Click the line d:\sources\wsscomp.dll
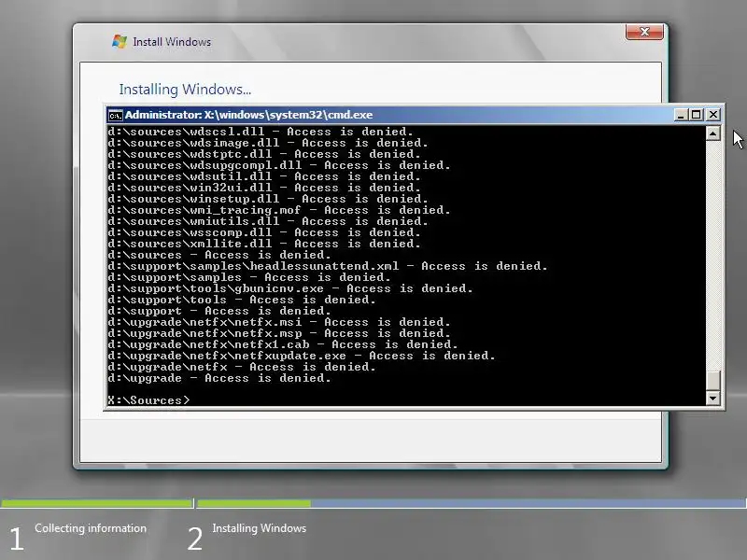The width and height of the screenshot is (747, 560). click(x=264, y=232)
